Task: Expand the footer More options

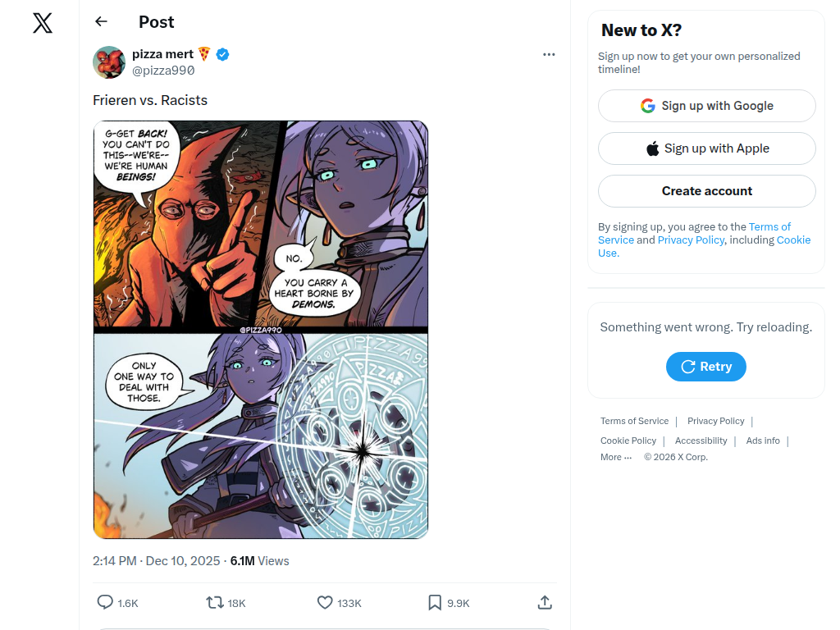Action: click(615, 457)
